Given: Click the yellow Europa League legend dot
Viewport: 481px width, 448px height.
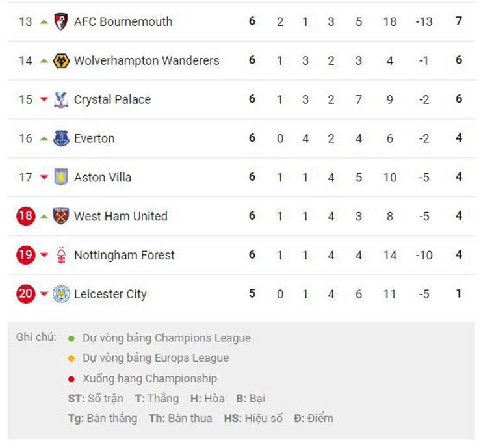Looking at the screenshot, I should click(71, 358).
